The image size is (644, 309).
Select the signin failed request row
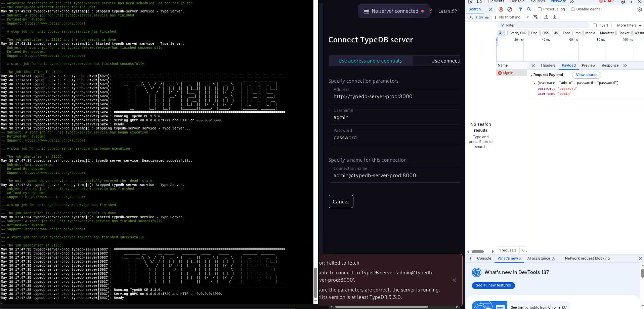pyautogui.click(x=511, y=73)
